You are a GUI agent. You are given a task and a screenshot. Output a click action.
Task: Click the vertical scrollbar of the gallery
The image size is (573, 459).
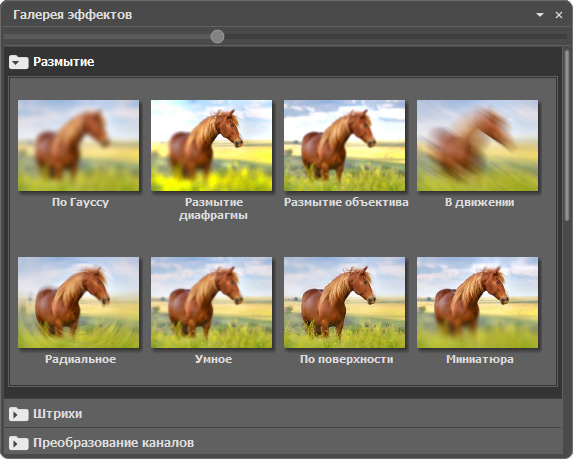click(567, 135)
